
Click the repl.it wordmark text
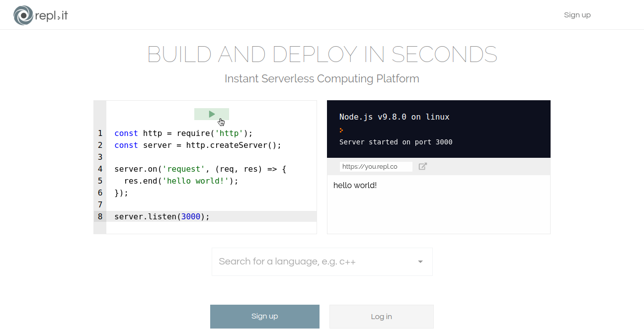(52, 15)
